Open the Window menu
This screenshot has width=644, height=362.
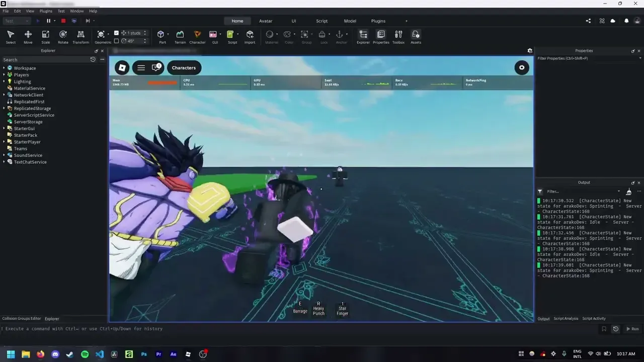(x=77, y=11)
